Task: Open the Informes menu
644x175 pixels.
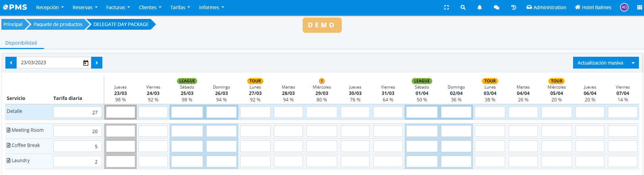Action: (x=211, y=7)
